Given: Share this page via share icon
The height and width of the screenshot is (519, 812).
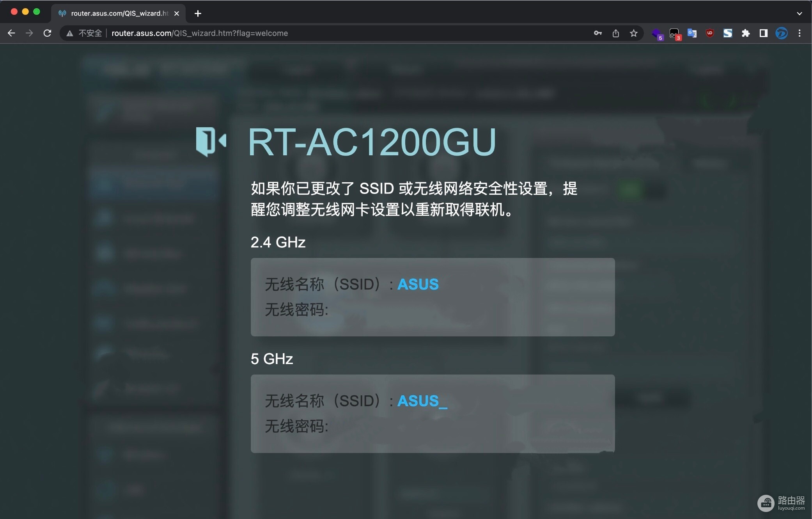Looking at the screenshot, I should coord(616,33).
